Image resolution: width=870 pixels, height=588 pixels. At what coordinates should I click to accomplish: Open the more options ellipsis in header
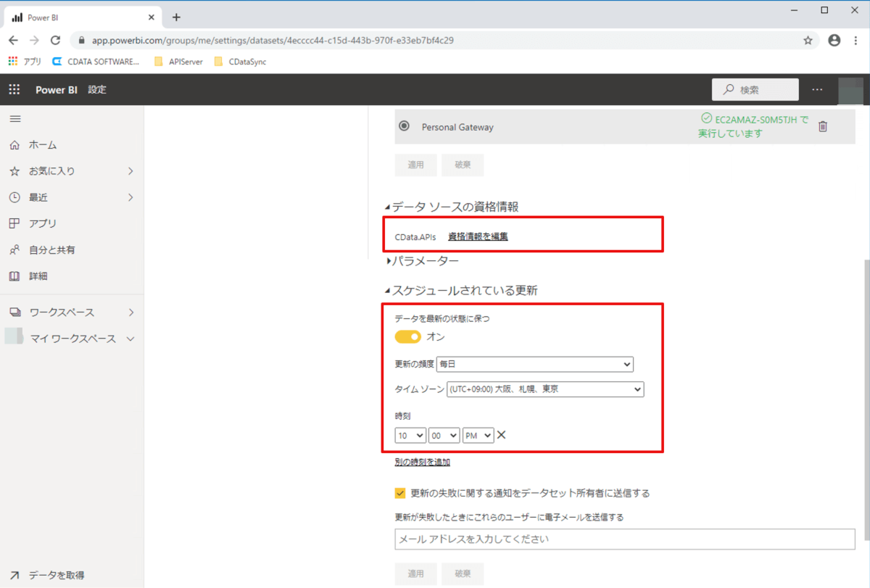(x=818, y=90)
